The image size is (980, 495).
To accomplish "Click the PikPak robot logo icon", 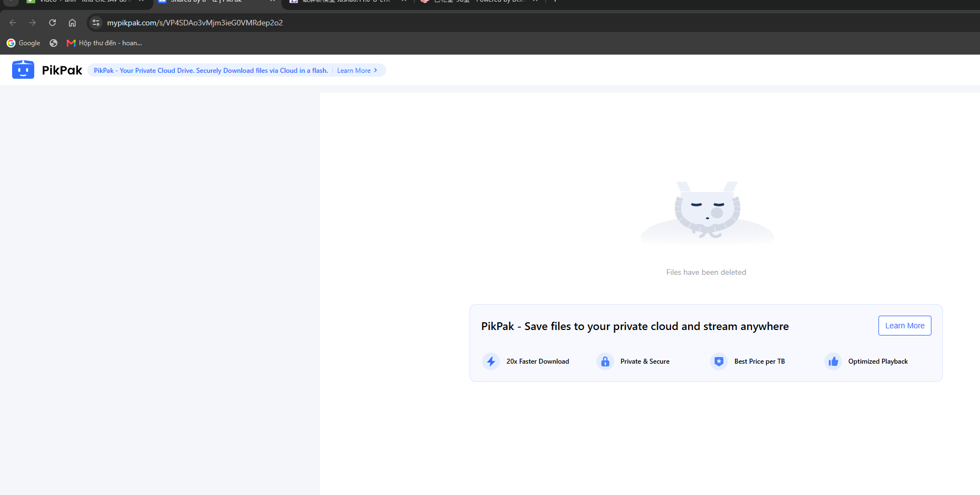I will 23,70.
